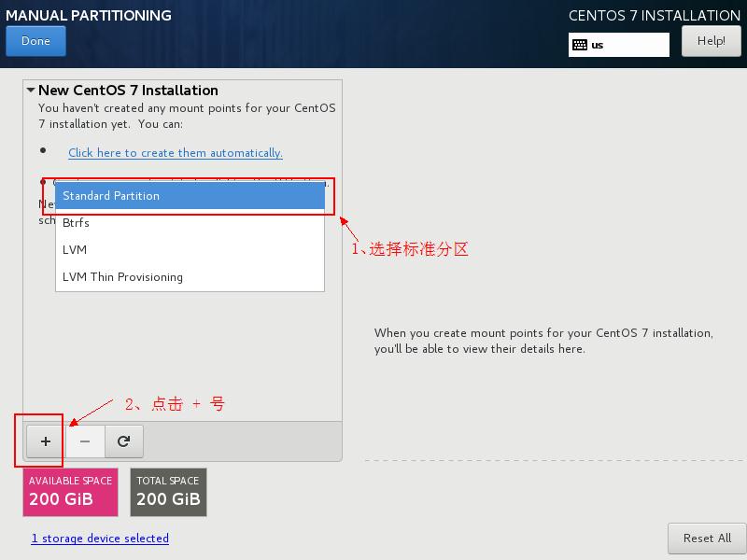Collapse the New CentOS 7 Installation triangle
This screenshot has height=560, width=747.
pos(31,91)
